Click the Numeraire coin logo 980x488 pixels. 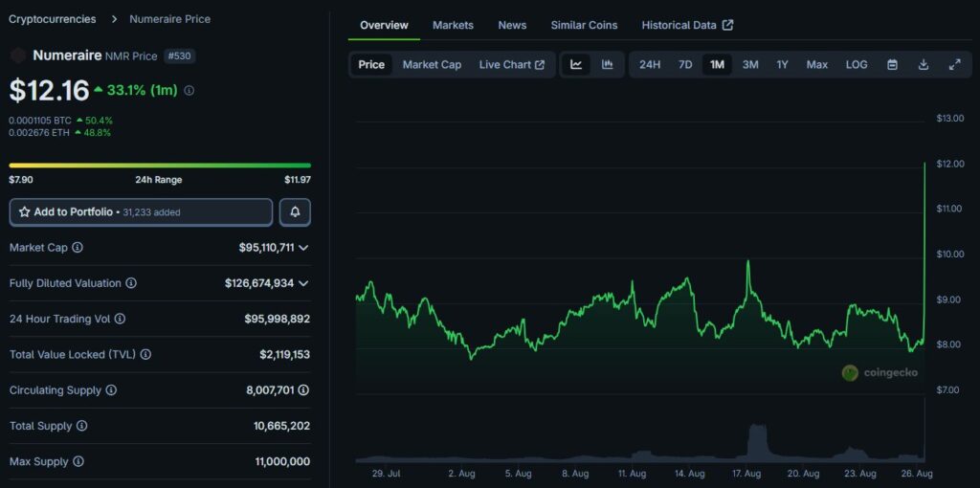pos(18,55)
